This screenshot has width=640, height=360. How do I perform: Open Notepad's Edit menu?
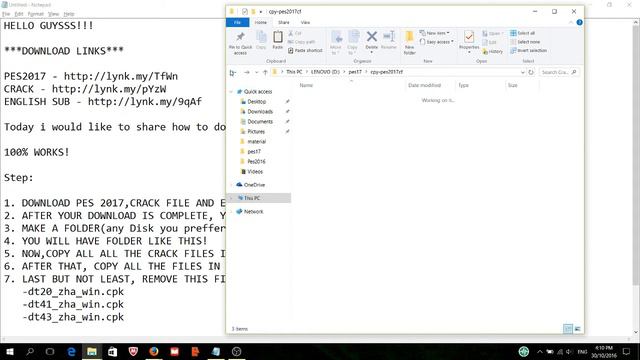[x=19, y=14]
